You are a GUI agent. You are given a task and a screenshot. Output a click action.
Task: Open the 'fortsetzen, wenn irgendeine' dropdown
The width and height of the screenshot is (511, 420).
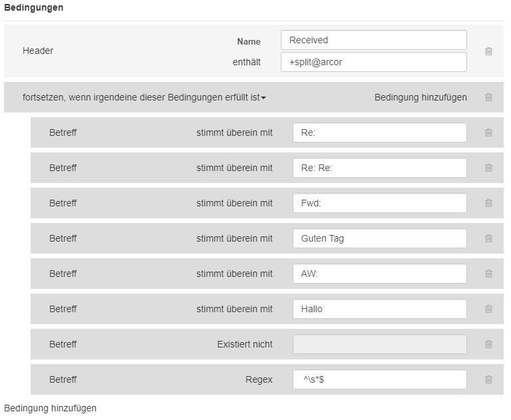pos(145,98)
